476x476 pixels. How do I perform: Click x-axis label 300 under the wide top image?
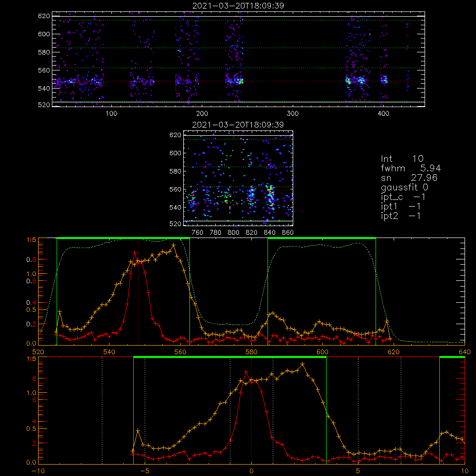tap(293, 114)
